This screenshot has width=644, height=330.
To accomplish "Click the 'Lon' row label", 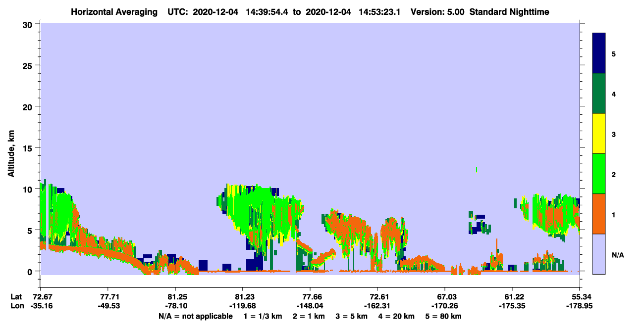I will [x=16, y=306].
